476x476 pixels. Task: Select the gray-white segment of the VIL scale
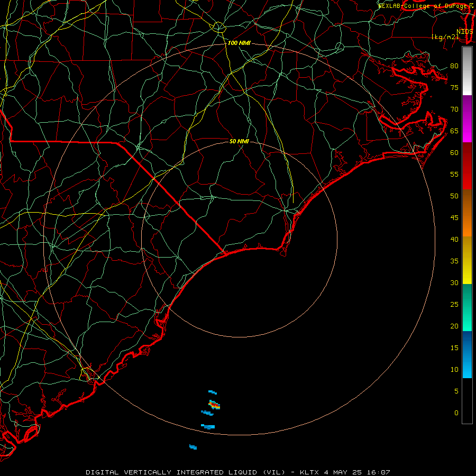(467, 71)
